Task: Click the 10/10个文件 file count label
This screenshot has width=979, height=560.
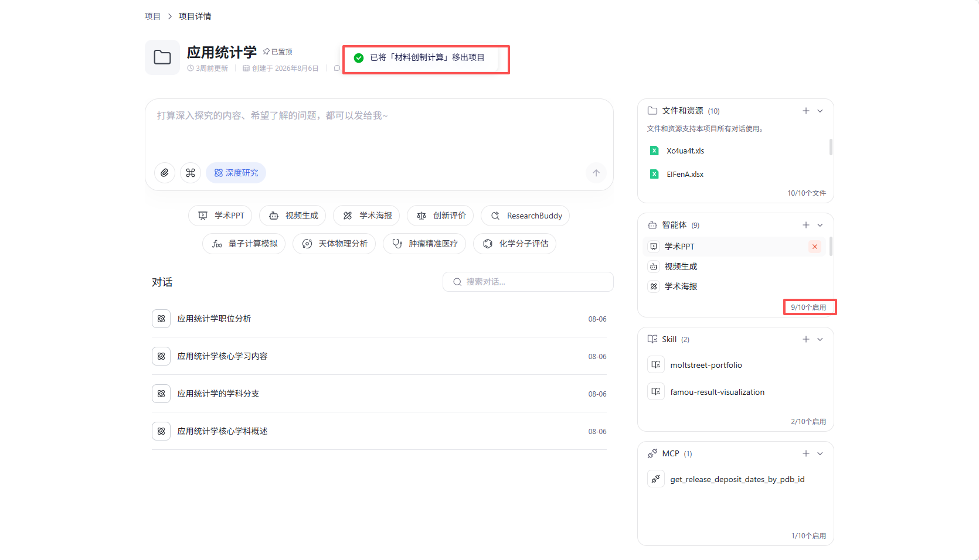Action: 807,193
